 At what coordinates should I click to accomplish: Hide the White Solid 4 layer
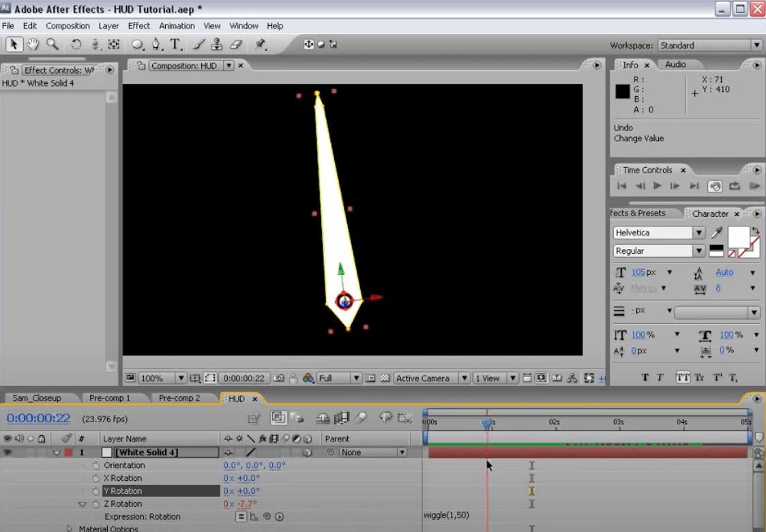coord(8,452)
